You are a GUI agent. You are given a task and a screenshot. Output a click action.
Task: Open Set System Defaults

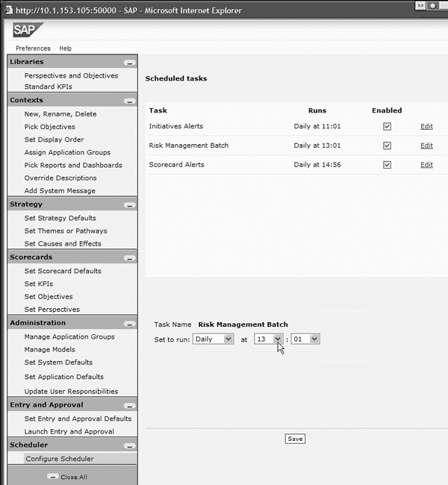coord(58,362)
